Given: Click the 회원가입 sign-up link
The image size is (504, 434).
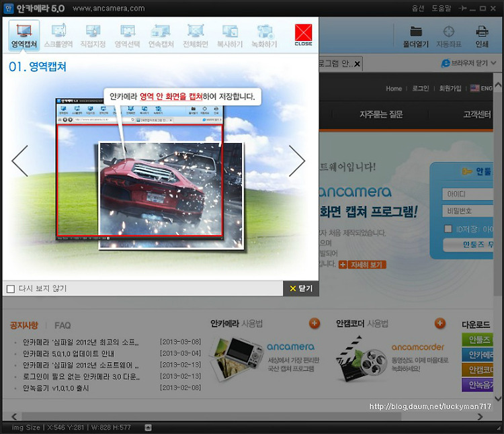Looking at the screenshot, I should 450,88.
